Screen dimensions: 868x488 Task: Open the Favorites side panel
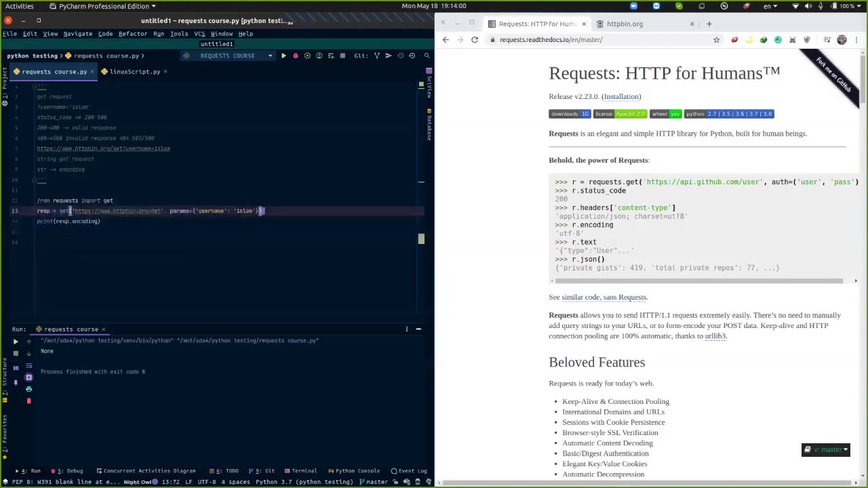pos(5,436)
